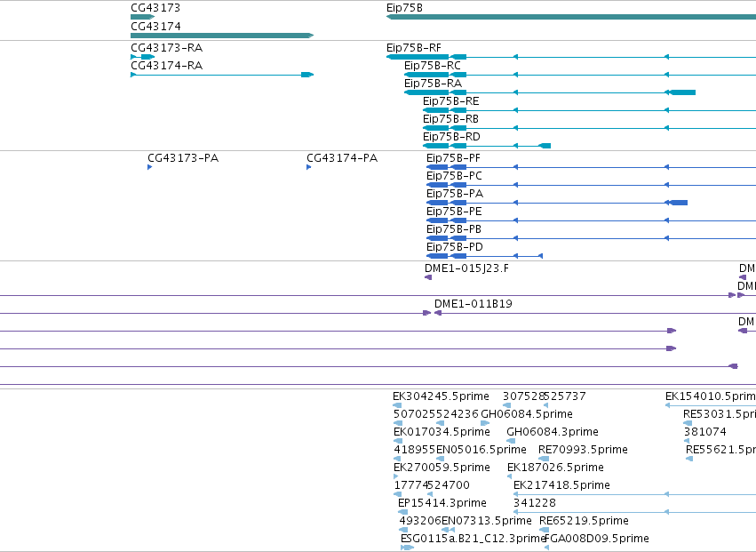Click the CG43174-RA terminal exon block
Viewport: 756px width, 552px height.
(x=307, y=75)
